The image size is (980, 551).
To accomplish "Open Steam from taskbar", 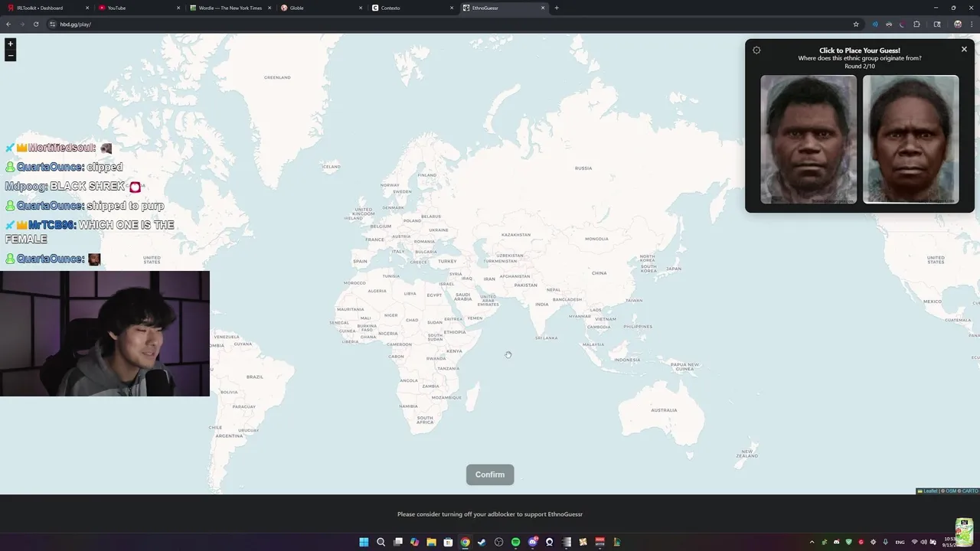I will point(482,542).
